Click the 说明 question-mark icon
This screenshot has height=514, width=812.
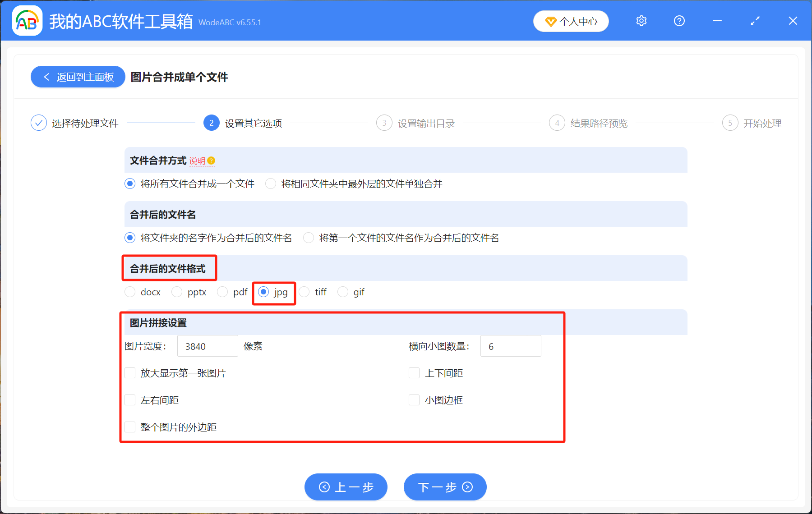click(212, 161)
